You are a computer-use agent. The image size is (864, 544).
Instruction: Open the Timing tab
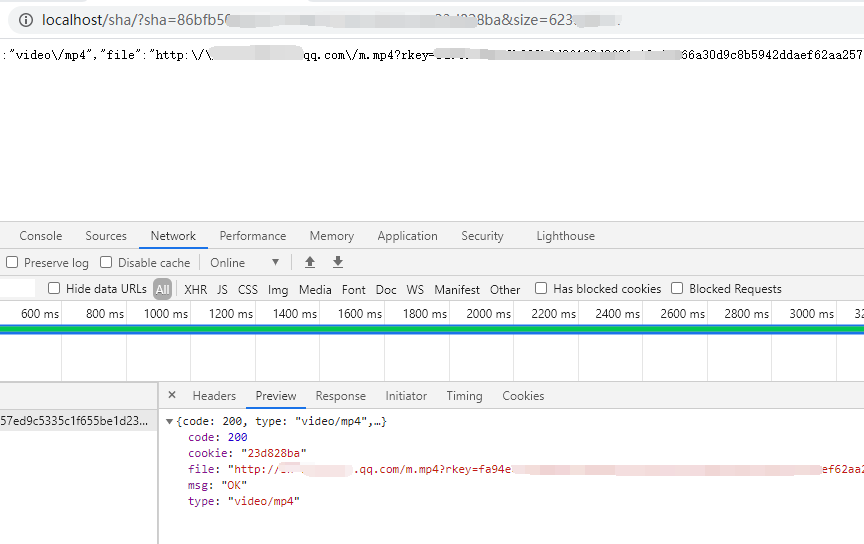click(464, 396)
